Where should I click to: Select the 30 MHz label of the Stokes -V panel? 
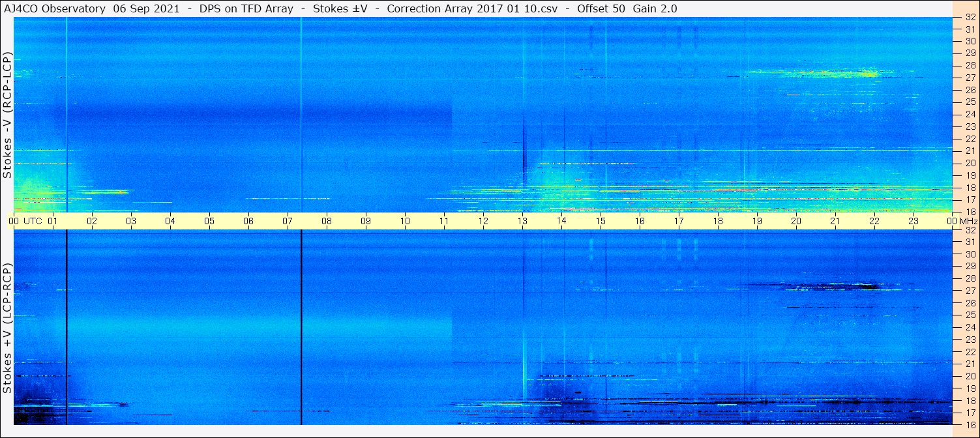tap(970, 41)
